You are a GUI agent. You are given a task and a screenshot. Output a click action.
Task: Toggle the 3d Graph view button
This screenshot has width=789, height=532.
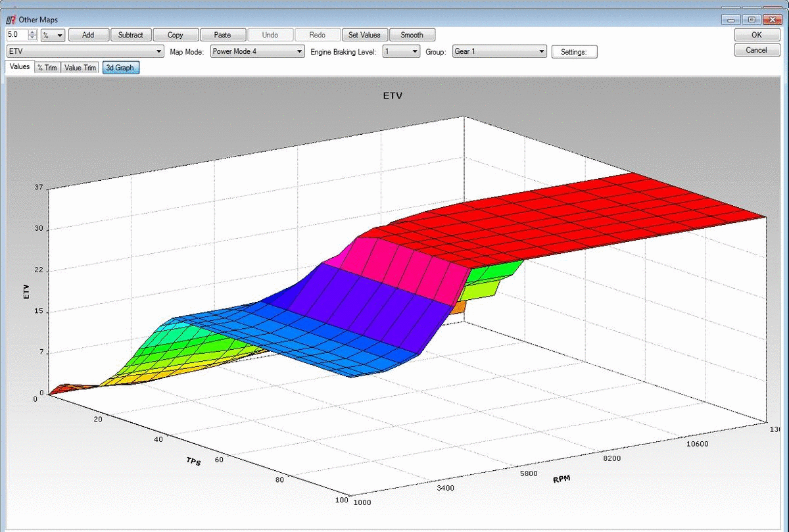tap(120, 68)
